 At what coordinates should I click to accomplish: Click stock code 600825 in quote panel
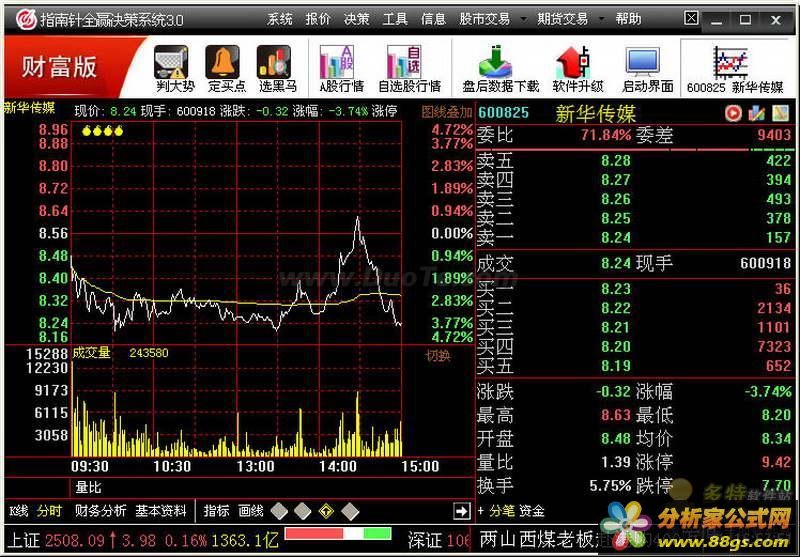tap(503, 113)
